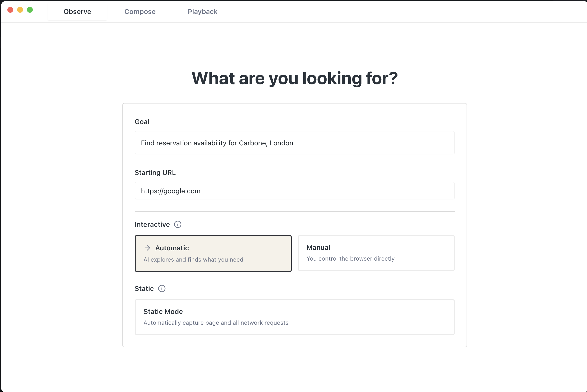Click the Manual card description text
The height and width of the screenshot is (392, 587).
pyautogui.click(x=350, y=258)
